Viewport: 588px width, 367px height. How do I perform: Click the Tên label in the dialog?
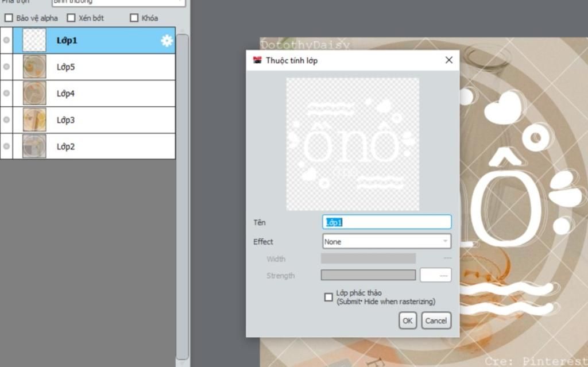(260, 222)
